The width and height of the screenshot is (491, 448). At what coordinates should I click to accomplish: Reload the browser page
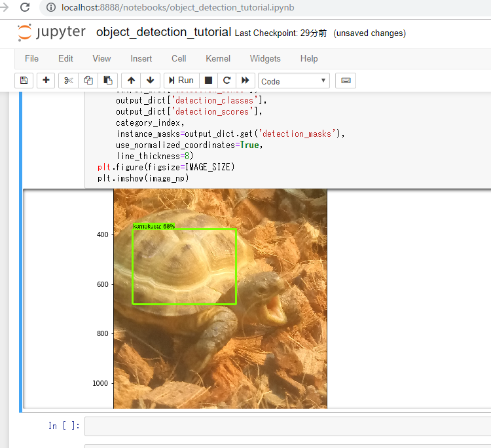point(25,7)
